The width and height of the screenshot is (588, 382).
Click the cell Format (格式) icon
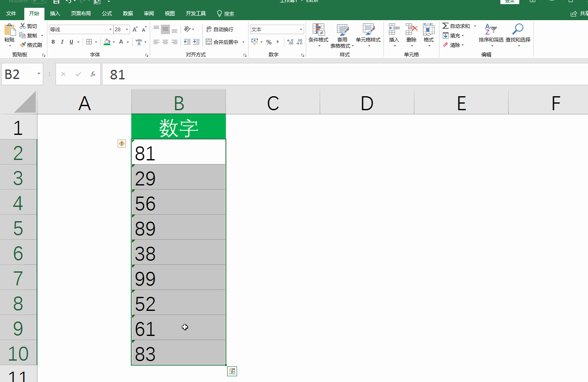pos(429,30)
